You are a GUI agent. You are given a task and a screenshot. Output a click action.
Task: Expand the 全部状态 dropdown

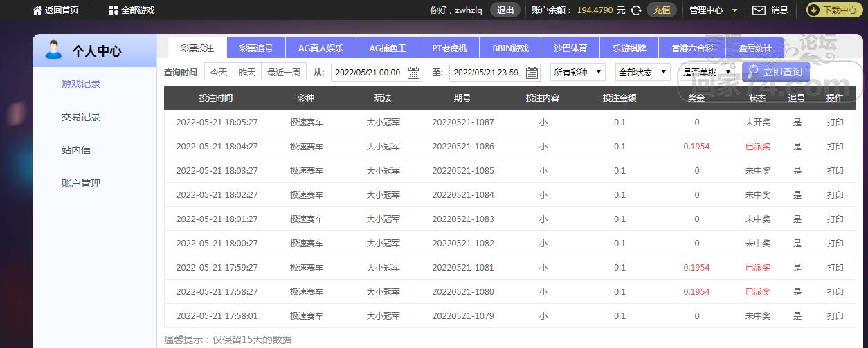click(643, 72)
